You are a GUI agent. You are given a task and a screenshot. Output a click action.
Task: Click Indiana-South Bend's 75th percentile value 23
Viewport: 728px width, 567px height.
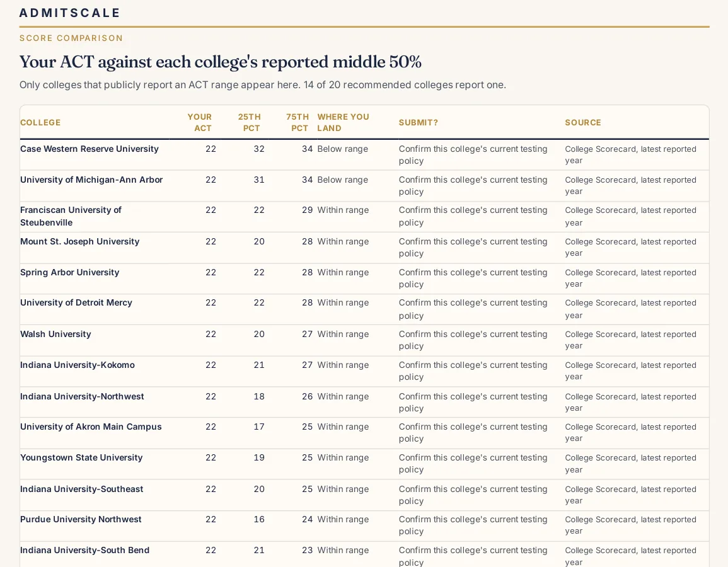click(x=307, y=550)
